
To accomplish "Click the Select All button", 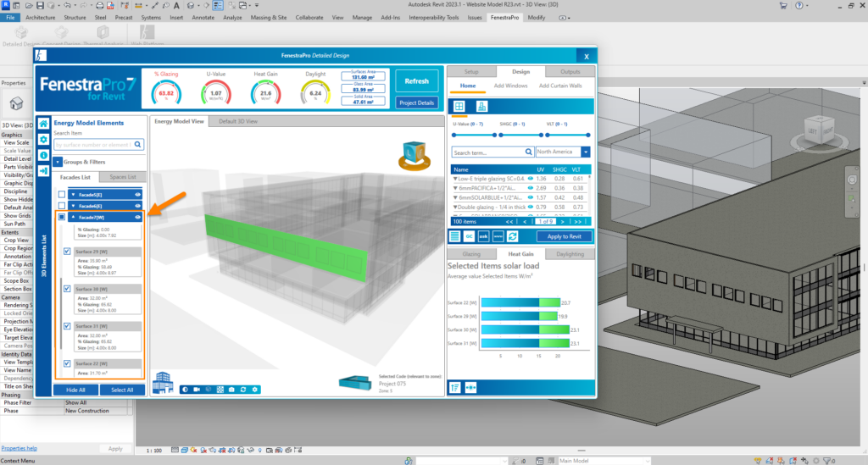I will pyautogui.click(x=122, y=390).
